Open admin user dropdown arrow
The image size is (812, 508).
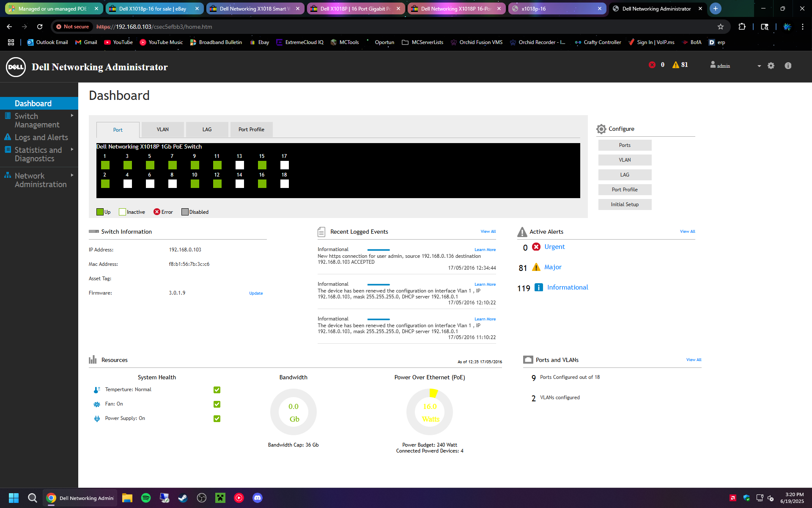coord(759,66)
